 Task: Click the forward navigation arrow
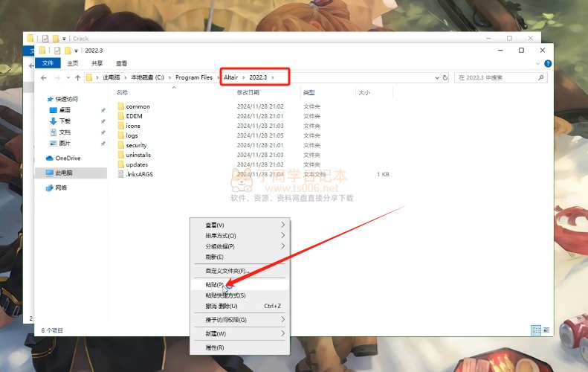coord(57,77)
